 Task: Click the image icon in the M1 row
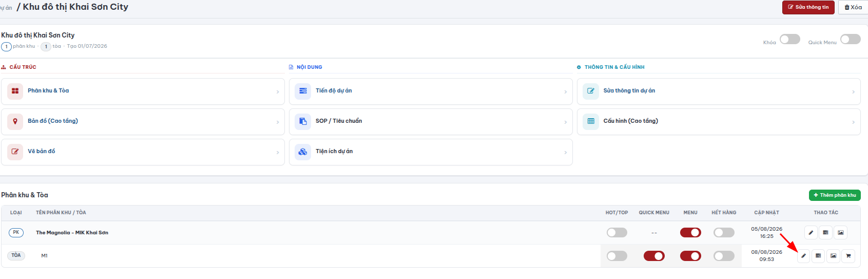[833, 256]
